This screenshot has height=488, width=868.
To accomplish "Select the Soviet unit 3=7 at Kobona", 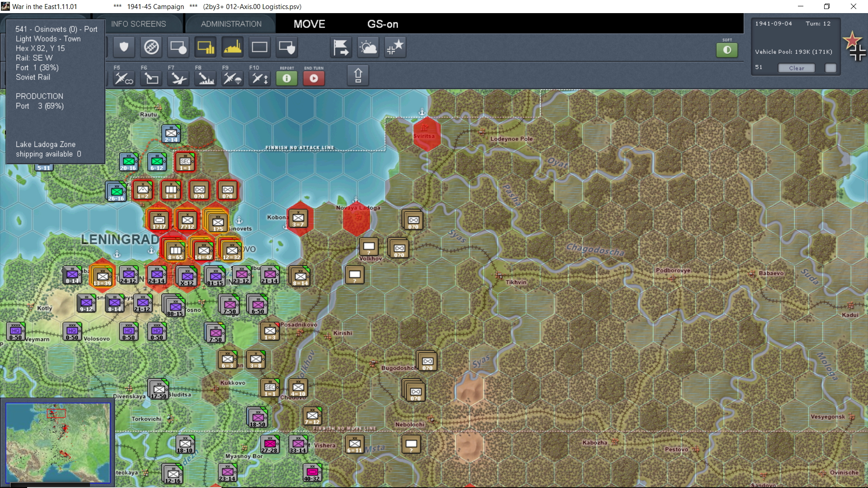I will 298,219.
